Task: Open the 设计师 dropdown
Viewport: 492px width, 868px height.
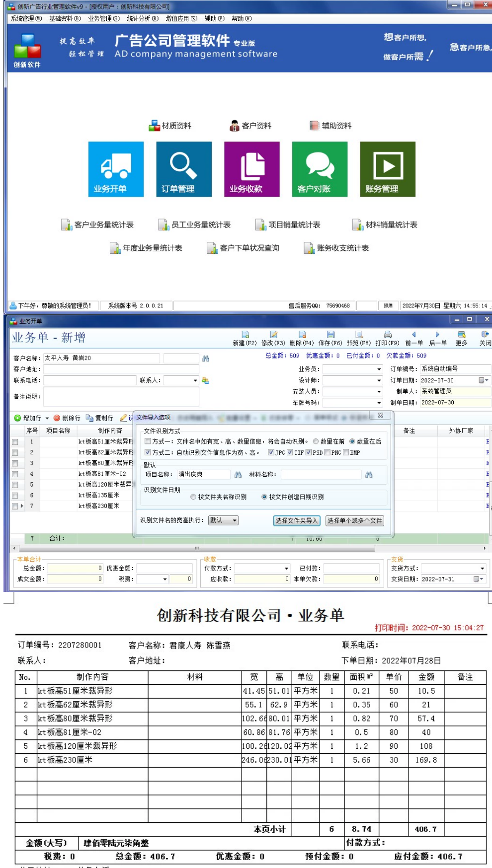Action: tap(379, 380)
